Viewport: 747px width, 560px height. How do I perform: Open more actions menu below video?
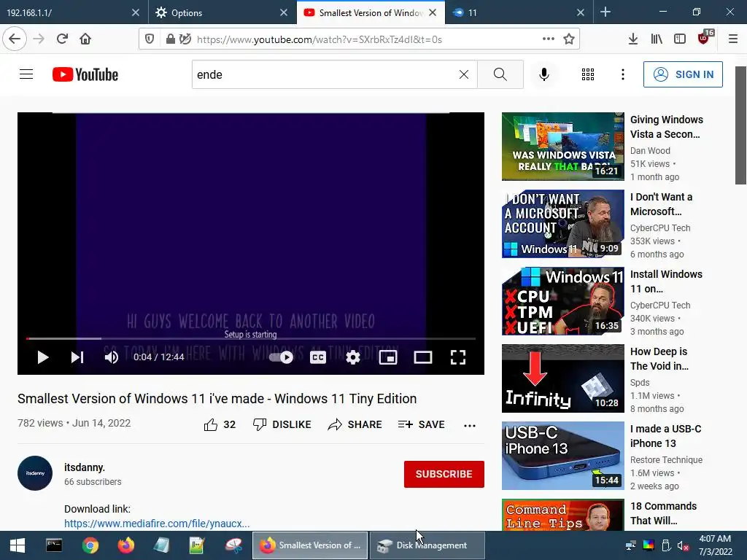470,425
